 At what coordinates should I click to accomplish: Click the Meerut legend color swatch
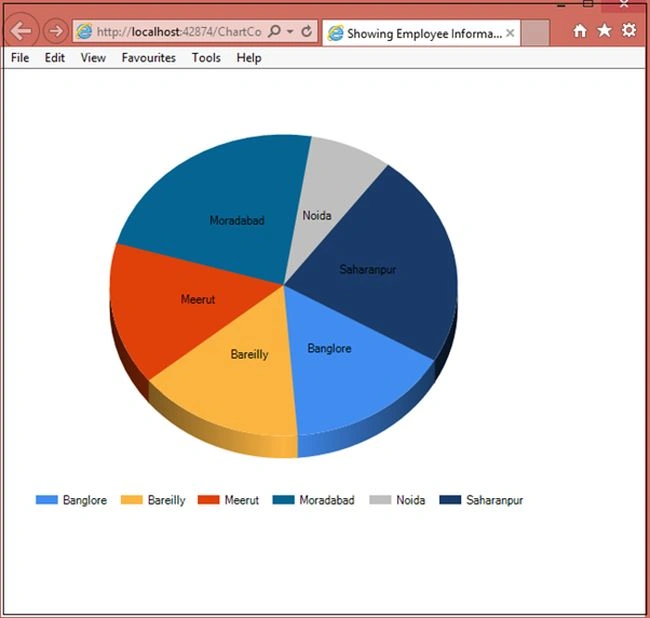(209, 500)
